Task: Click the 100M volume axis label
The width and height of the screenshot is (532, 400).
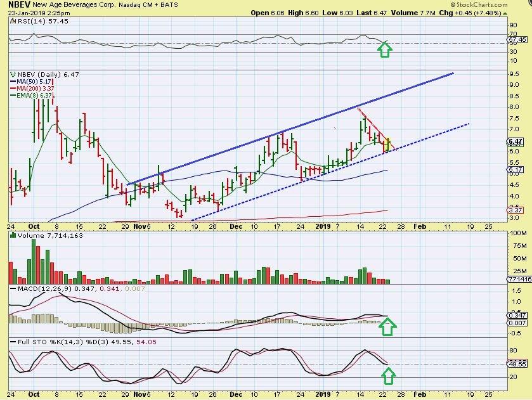Action: click(518, 233)
